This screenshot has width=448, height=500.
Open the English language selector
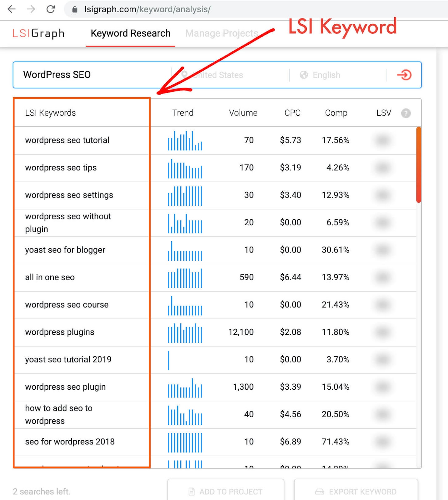(x=326, y=75)
